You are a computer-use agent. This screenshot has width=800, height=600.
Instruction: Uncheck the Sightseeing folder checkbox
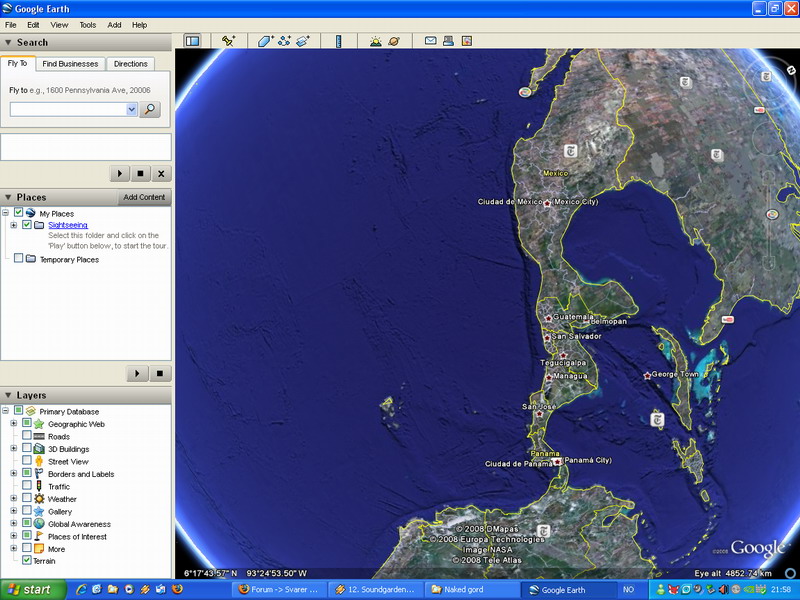[27, 224]
